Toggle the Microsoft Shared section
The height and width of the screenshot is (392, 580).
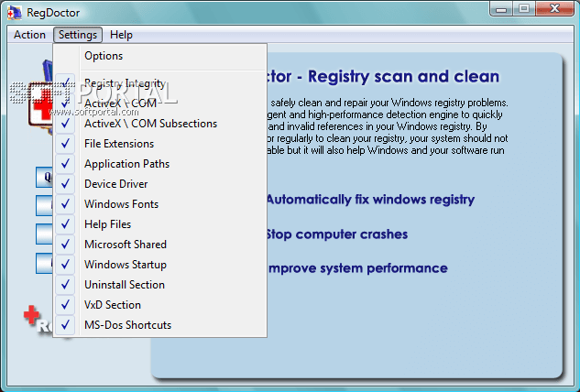pos(160,245)
